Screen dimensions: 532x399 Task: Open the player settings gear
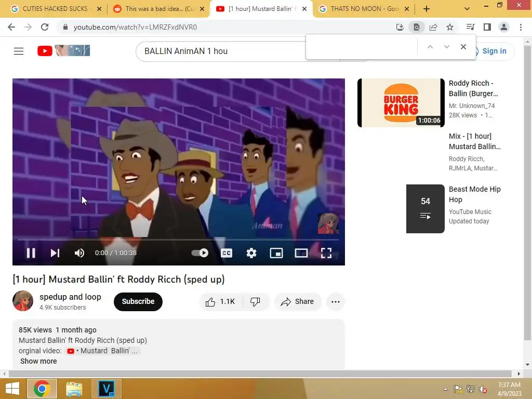[251, 253]
